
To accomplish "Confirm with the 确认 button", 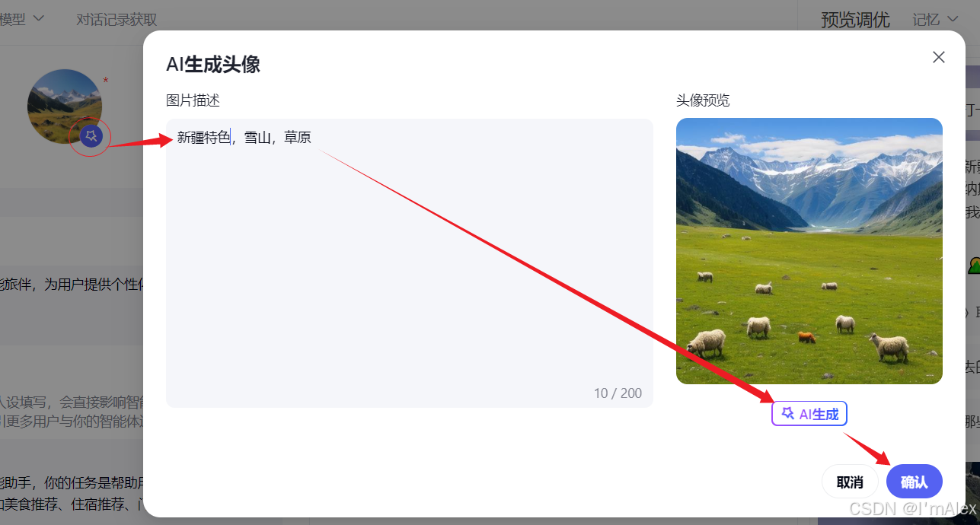I will (x=915, y=482).
